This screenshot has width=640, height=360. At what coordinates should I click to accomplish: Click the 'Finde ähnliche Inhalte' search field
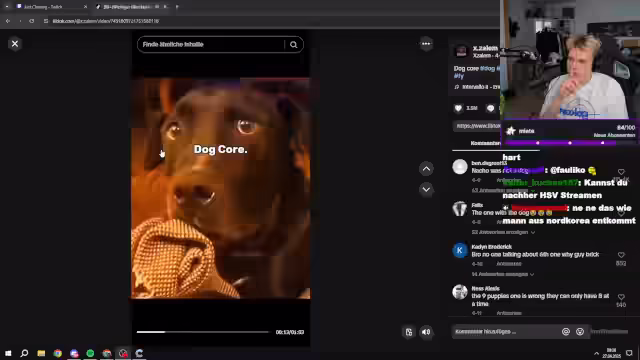tap(212, 44)
